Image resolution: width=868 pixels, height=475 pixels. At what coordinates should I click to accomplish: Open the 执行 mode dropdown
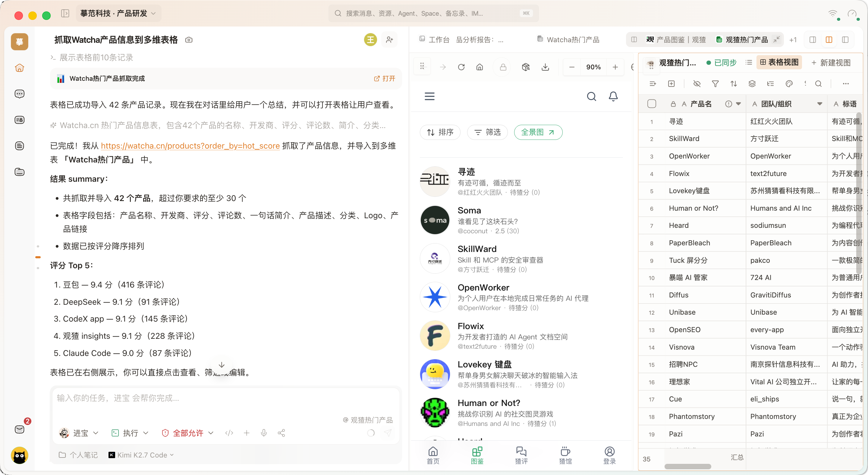click(130, 433)
